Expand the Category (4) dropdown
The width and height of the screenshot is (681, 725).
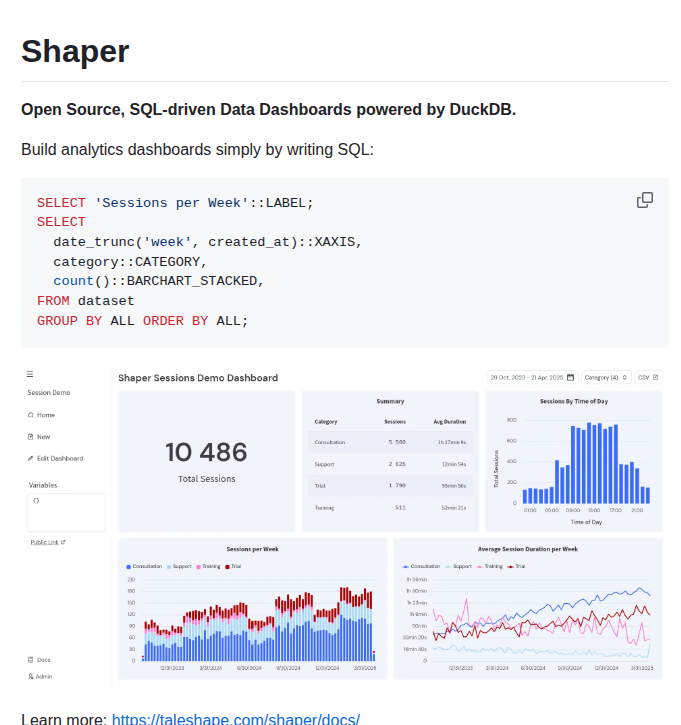tap(606, 378)
